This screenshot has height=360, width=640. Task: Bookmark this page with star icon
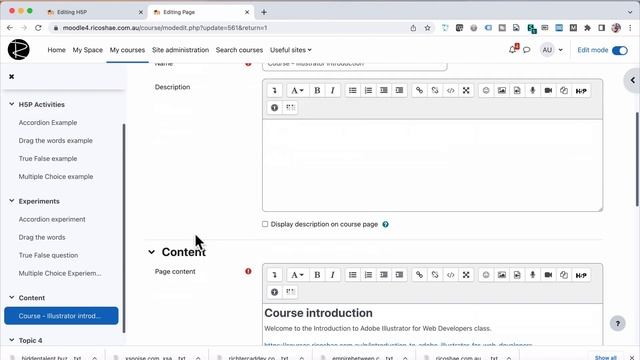pos(427,28)
